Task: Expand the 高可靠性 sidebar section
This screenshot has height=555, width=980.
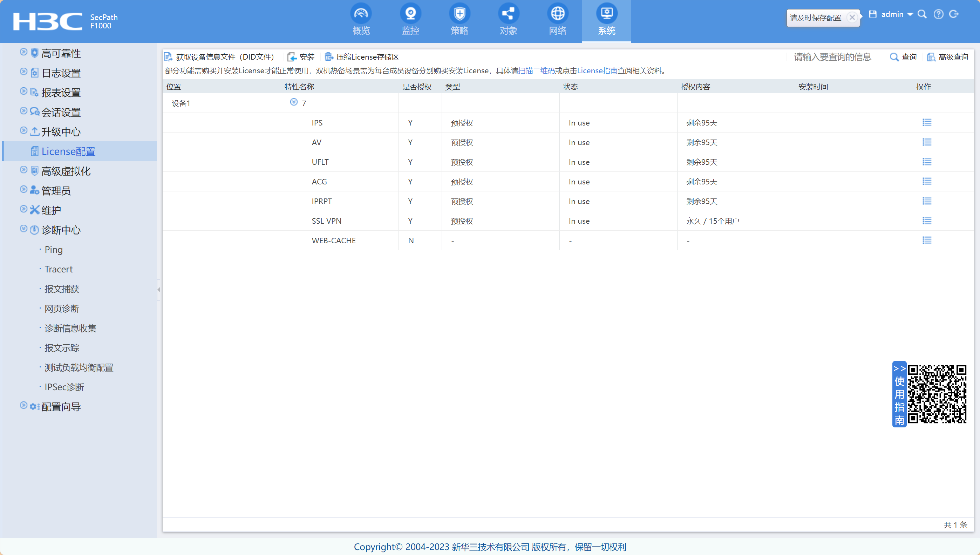Action: (23, 52)
